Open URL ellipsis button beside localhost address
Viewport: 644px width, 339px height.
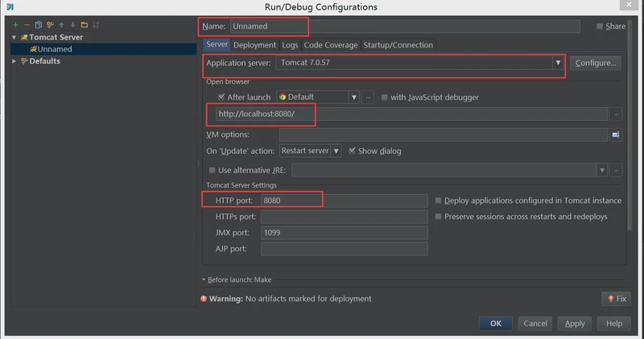(616, 114)
